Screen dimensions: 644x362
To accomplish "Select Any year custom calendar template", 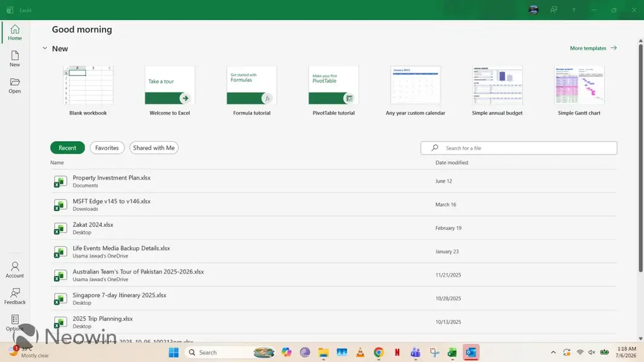I will pos(415,91).
